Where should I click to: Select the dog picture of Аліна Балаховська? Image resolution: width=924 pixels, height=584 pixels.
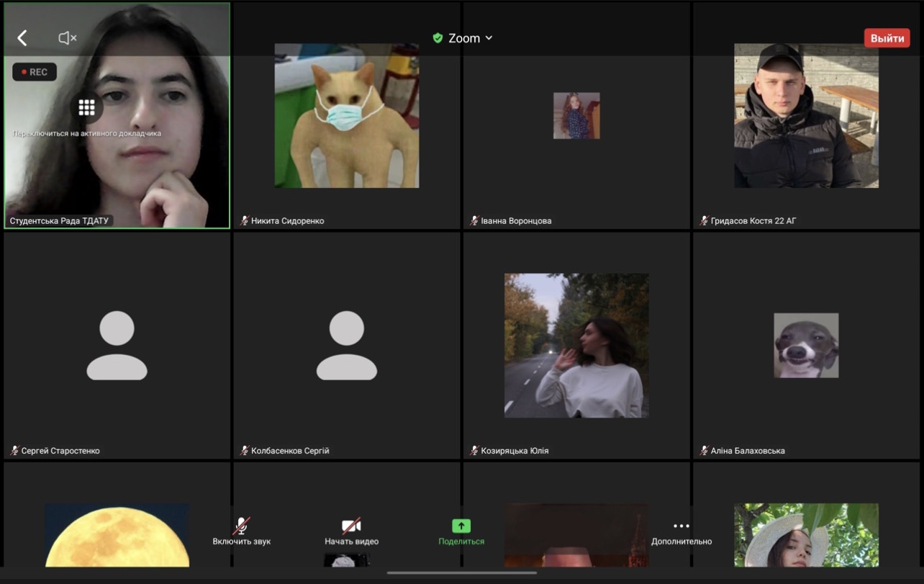[806, 346]
